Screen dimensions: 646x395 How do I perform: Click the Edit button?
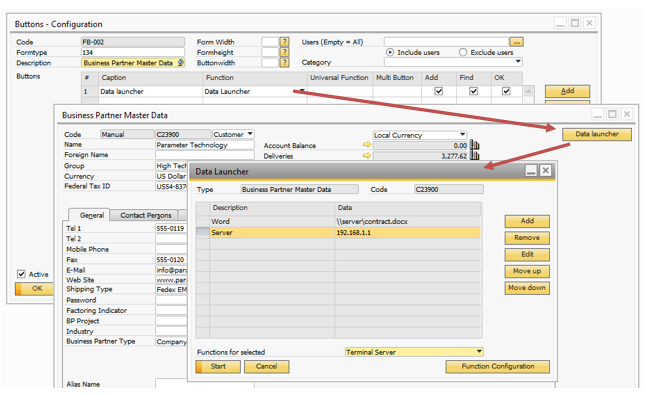(x=527, y=255)
